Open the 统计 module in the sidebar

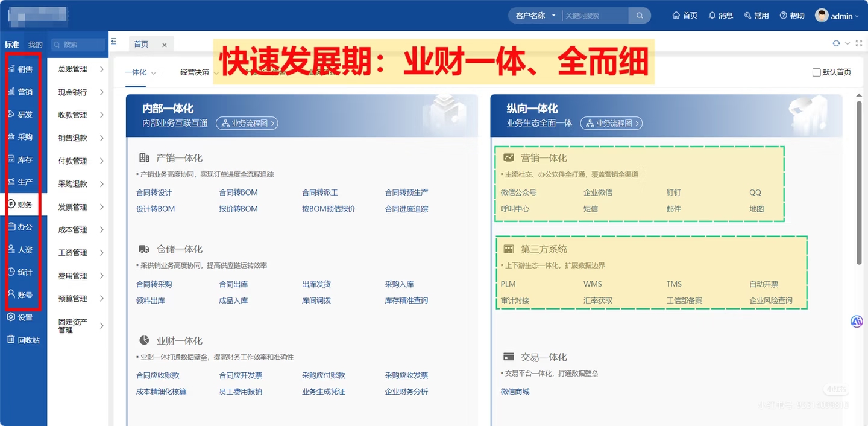click(20, 272)
